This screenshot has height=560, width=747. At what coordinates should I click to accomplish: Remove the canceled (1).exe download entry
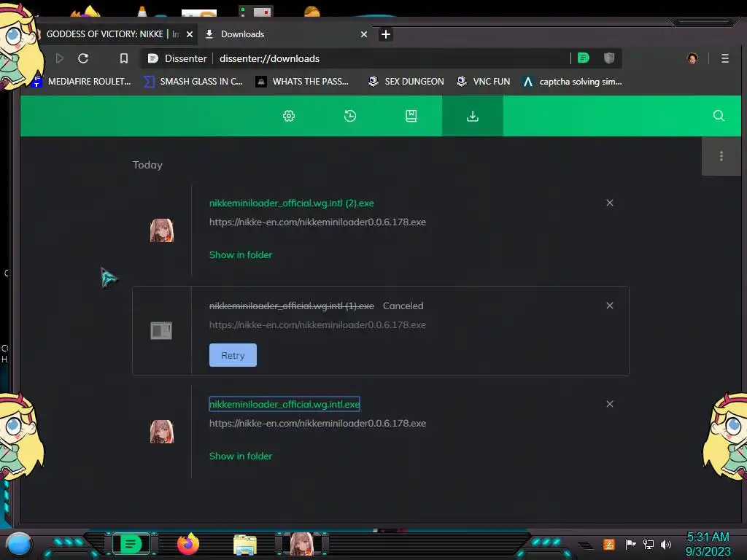(x=609, y=306)
